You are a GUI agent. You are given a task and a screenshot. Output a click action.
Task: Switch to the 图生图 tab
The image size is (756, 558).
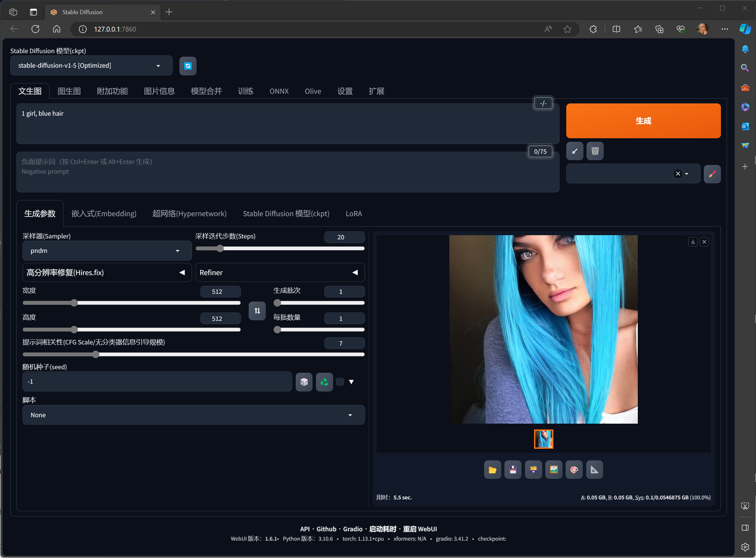[x=69, y=91]
